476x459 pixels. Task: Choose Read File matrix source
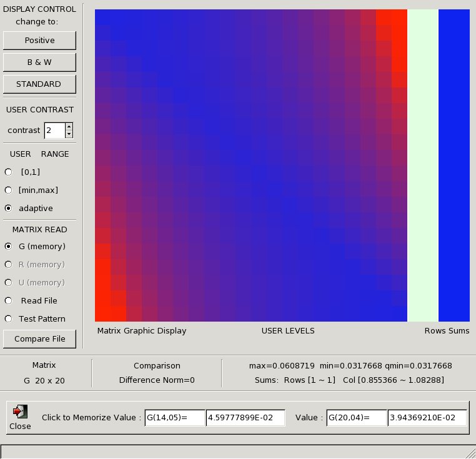click(9, 300)
